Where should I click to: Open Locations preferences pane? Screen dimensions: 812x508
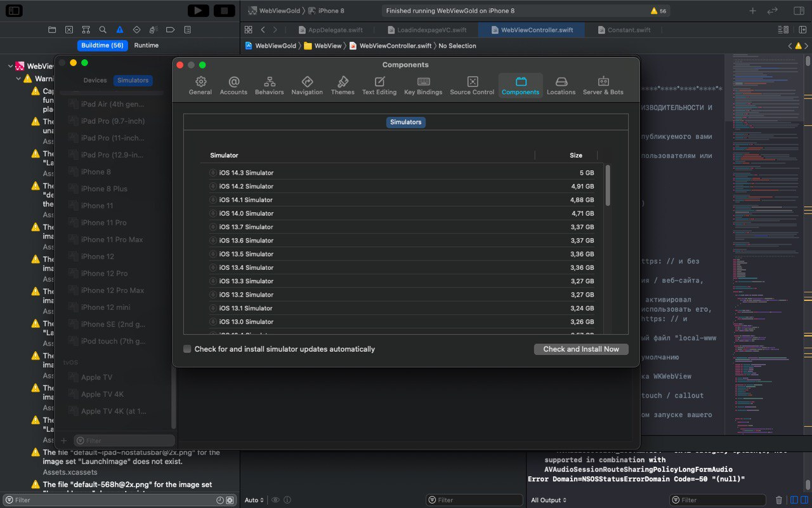[561, 86]
